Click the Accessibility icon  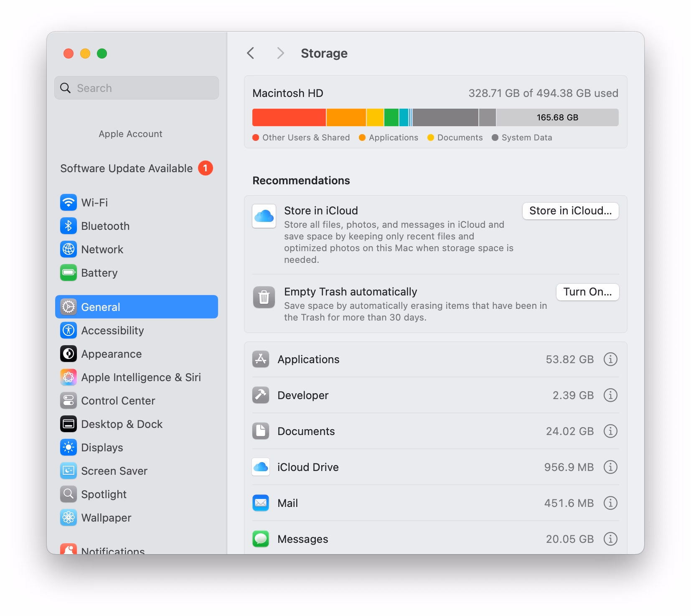(68, 330)
